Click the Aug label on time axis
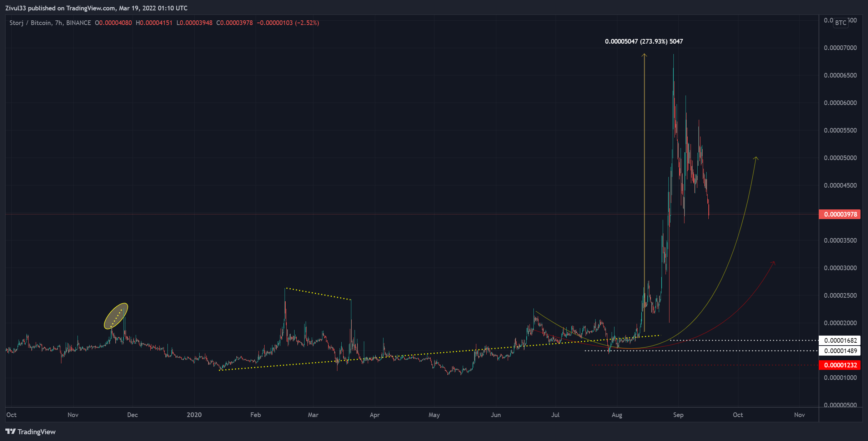 click(617, 415)
